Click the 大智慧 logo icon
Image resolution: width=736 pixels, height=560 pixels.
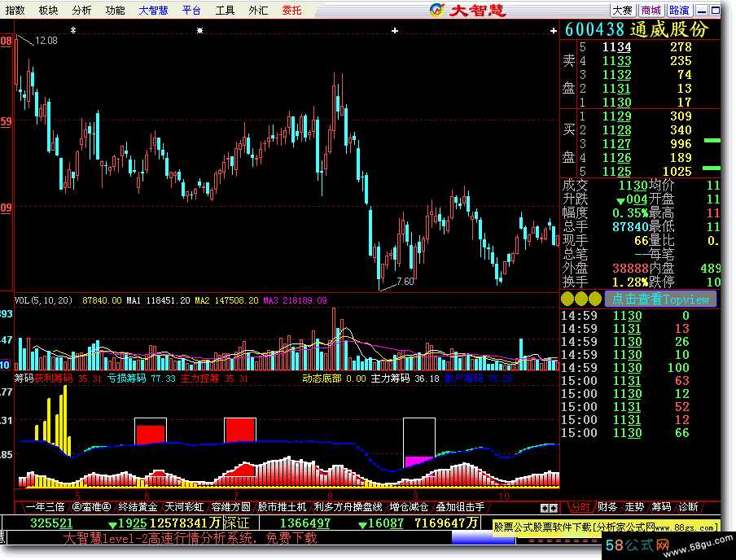click(436, 10)
